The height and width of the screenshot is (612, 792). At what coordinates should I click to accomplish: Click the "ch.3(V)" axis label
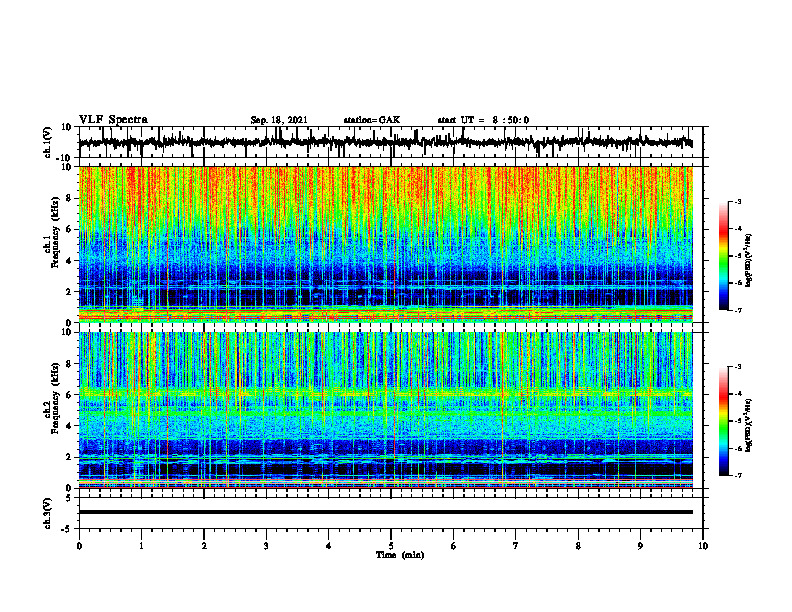pyautogui.click(x=48, y=513)
